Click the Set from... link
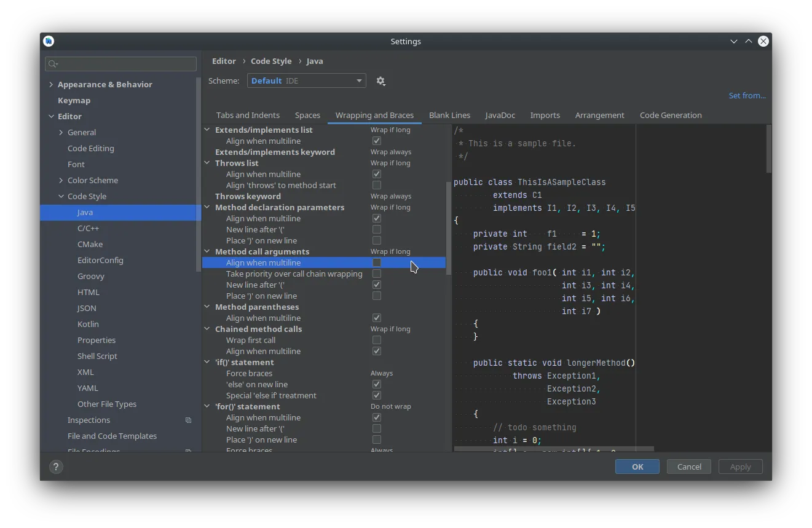 pos(747,95)
